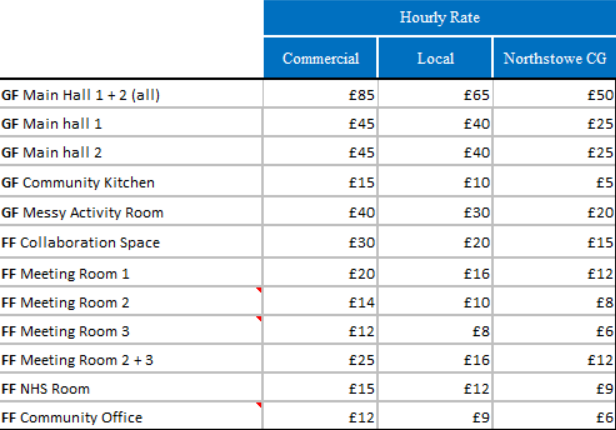Screen dimensions: 616x430
Task: Select the Commercial rate for Meeting Room 2
Action: click(x=321, y=302)
